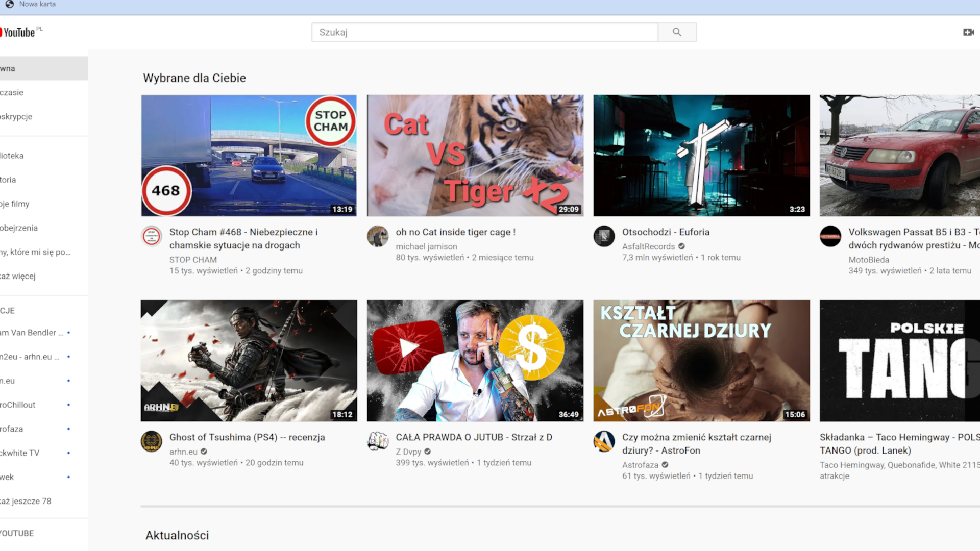This screenshot has height=551, width=980.
Task: Open Stop Cham #468 video thumbnail
Action: tap(249, 156)
